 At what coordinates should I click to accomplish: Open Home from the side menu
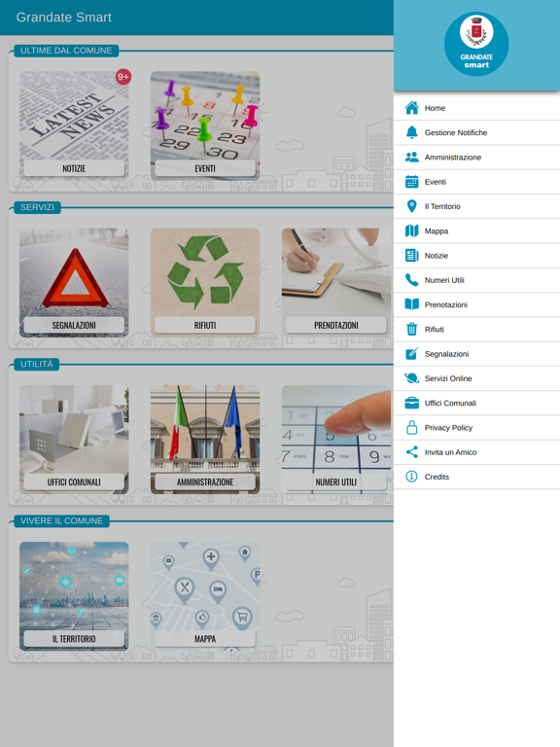click(476, 108)
